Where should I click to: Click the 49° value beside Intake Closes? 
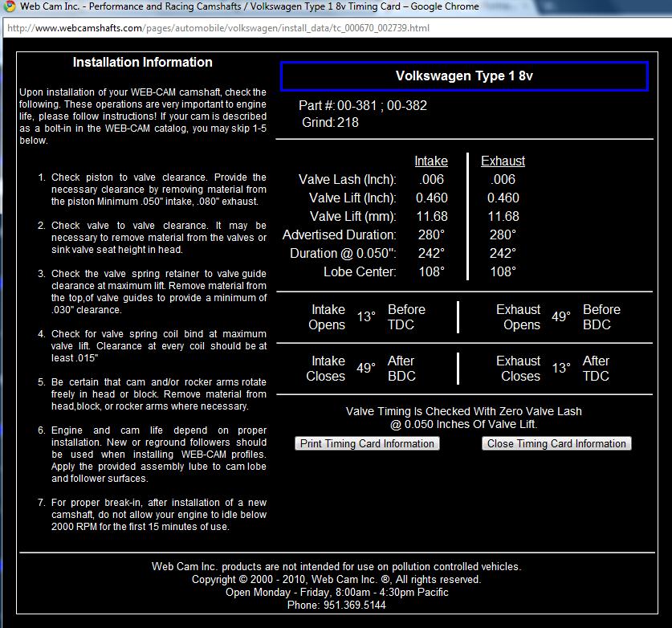click(366, 369)
